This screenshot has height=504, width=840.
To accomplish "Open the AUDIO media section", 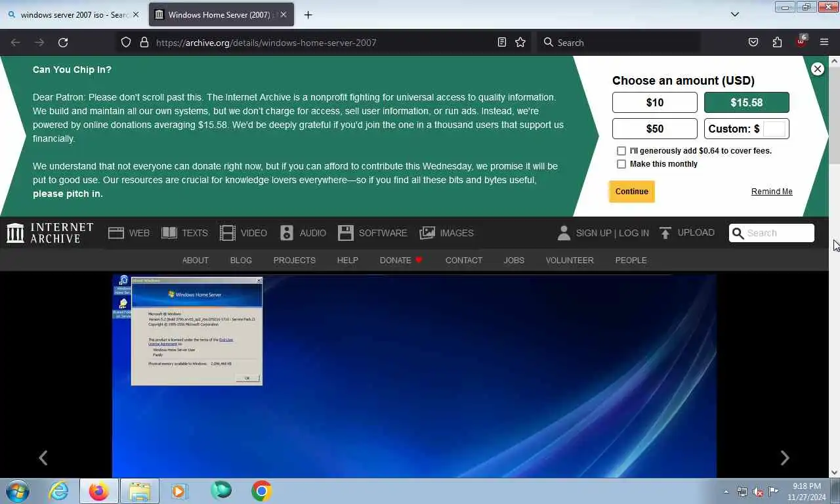I will [303, 233].
